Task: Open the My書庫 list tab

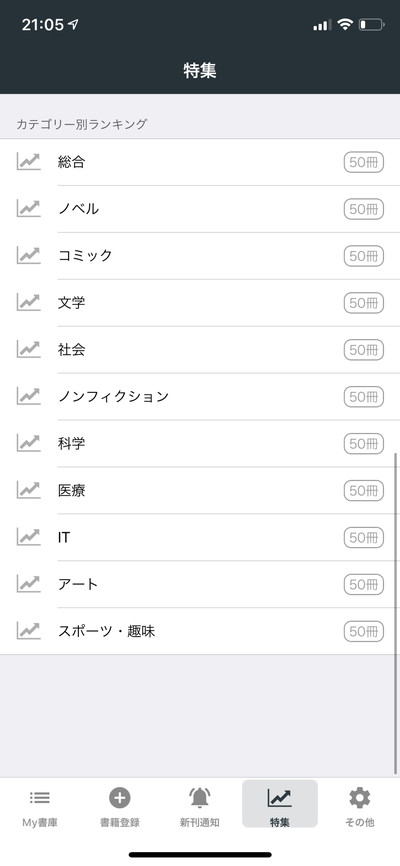Action: [40, 806]
